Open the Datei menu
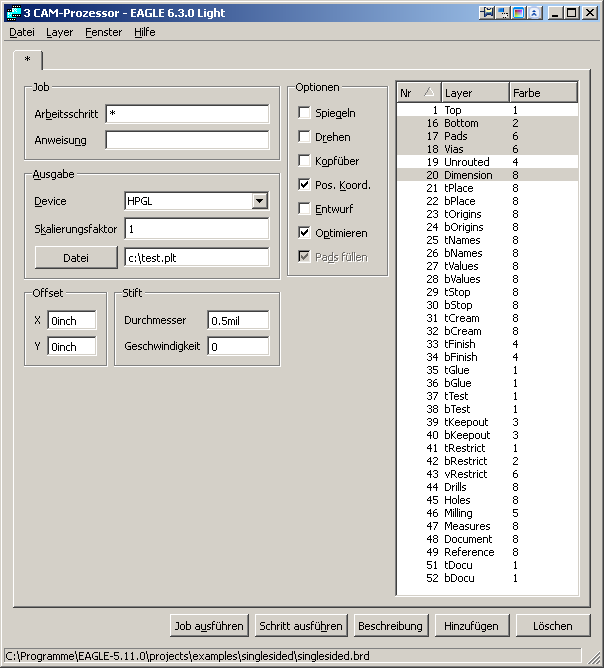The width and height of the screenshot is (604, 668). pos(22,32)
